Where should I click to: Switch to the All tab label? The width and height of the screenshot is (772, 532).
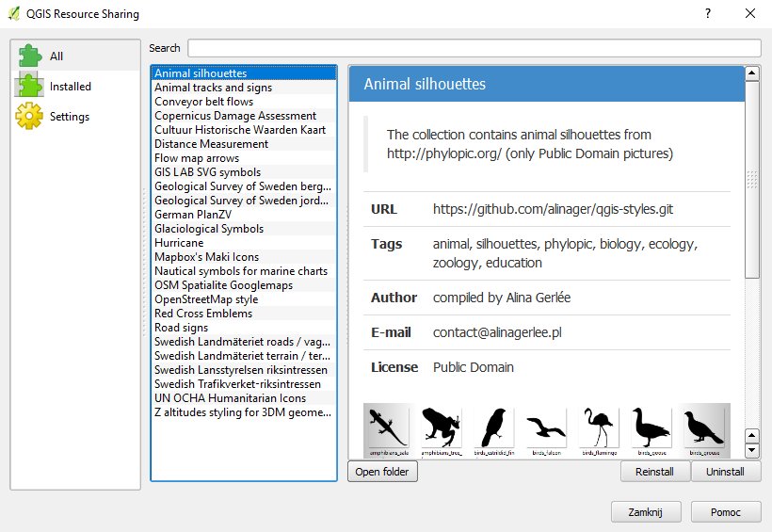click(56, 56)
